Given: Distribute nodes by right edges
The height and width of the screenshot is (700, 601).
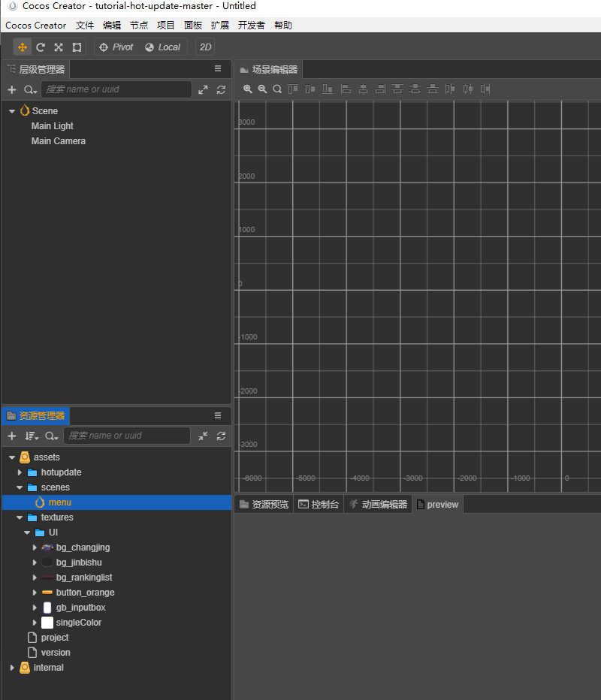Looking at the screenshot, I should [x=485, y=89].
